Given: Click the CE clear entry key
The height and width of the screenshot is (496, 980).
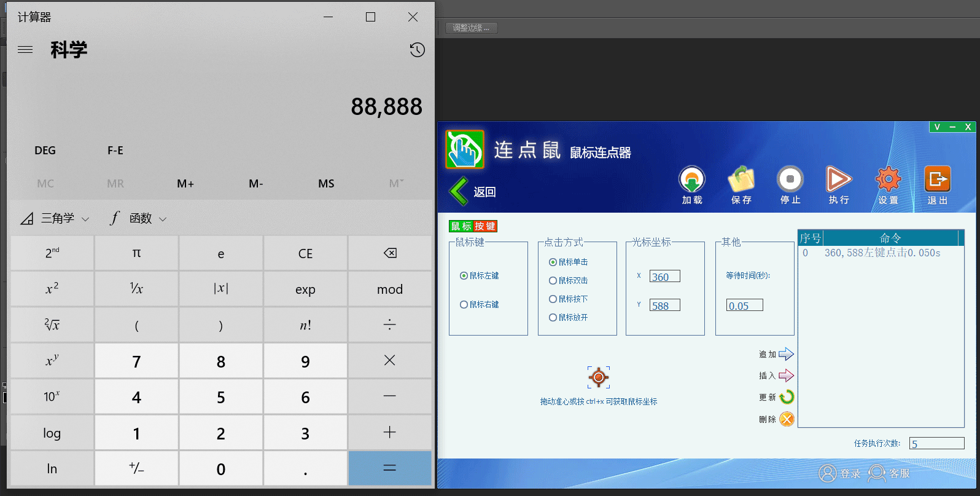Looking at the screenshot, I should coord(305,253).
